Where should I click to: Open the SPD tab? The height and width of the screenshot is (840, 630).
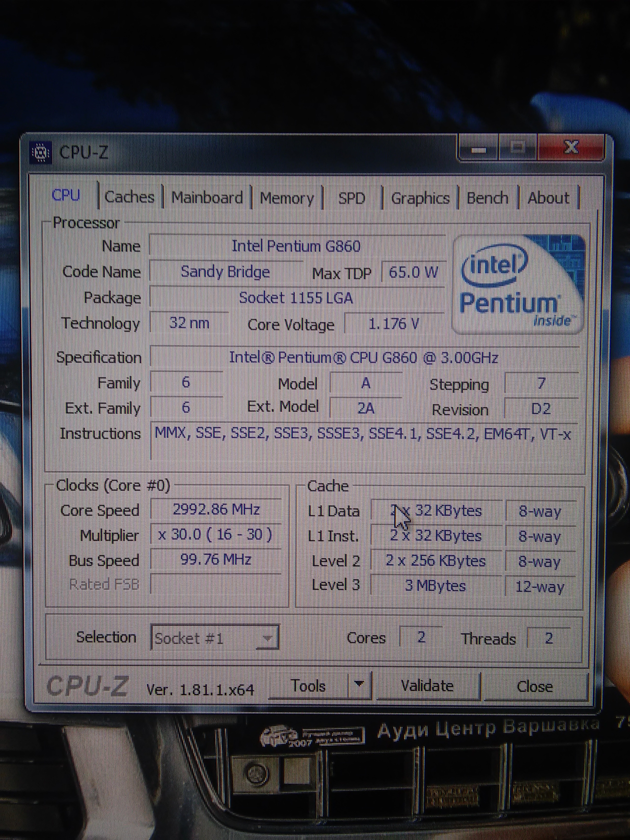tap(352, 198)
